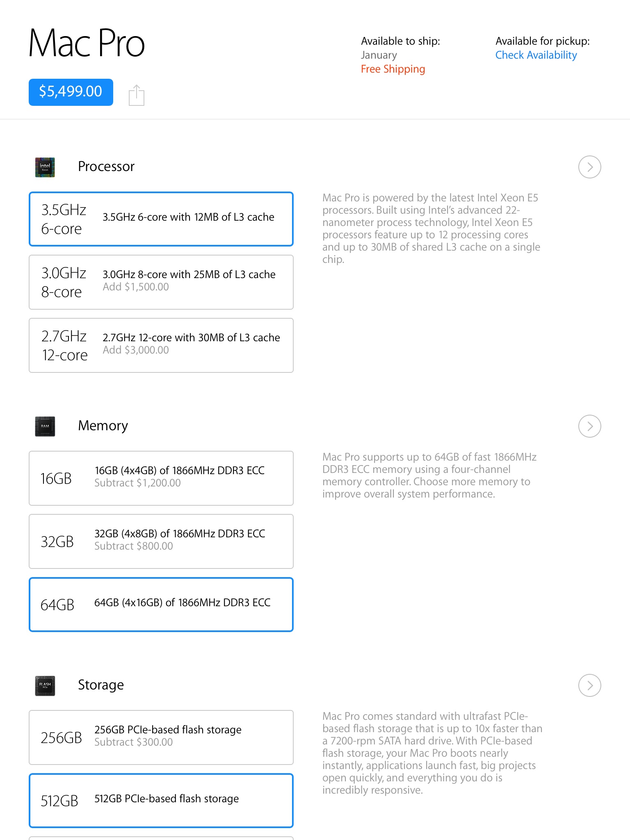
Task: Click the Mac Pro title heading
Action: pyautogui.click(x=87, y=43)
